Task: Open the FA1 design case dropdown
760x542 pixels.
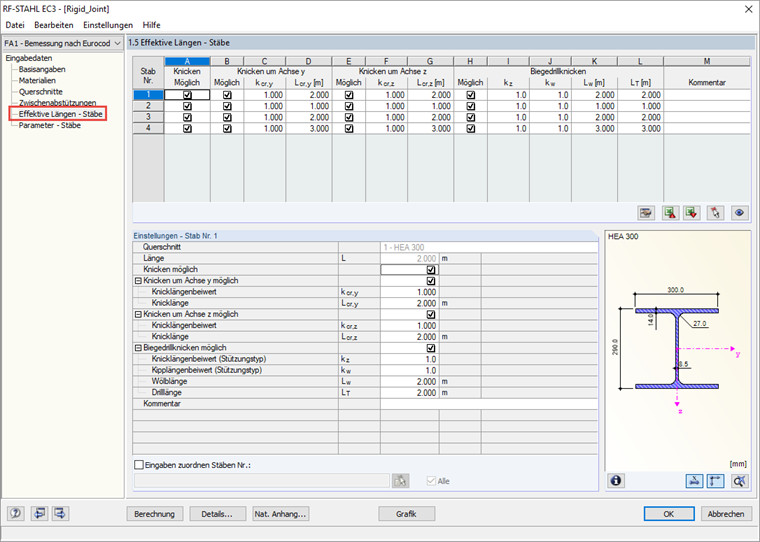Action: (63, 43)
